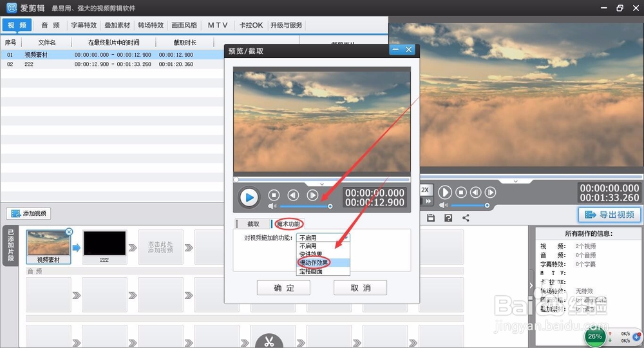The width and height of the screenshot is (644, 348).
Task: Minimize the 预览/截取 dialog
Action: (395, 50)
